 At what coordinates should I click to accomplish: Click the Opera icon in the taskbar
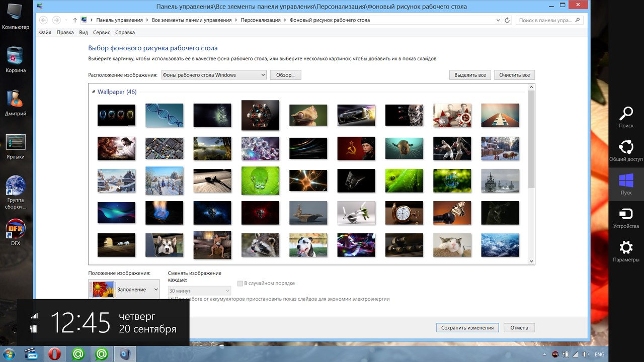[x=54, y=354]
